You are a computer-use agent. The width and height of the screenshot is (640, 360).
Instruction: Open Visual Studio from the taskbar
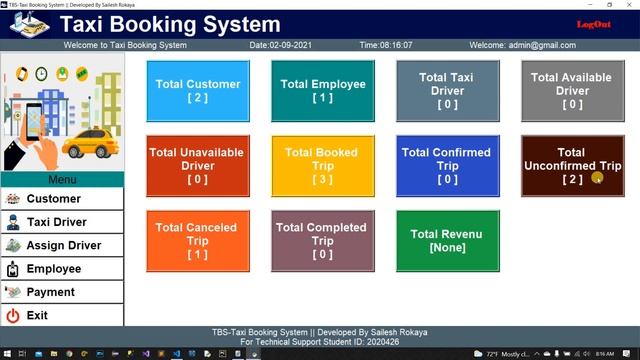(x=146, y=354)
